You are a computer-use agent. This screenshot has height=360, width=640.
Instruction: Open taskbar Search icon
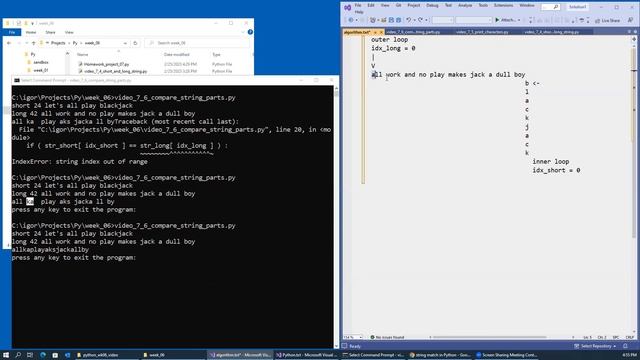(18, 355)
